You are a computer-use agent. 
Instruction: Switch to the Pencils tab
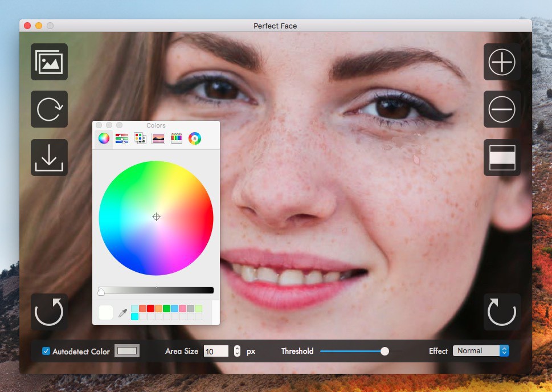[177, 138]
